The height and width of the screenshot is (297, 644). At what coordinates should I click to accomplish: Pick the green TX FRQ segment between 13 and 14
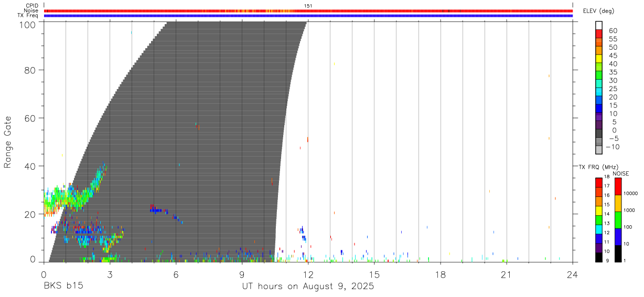tap(599, 220)
